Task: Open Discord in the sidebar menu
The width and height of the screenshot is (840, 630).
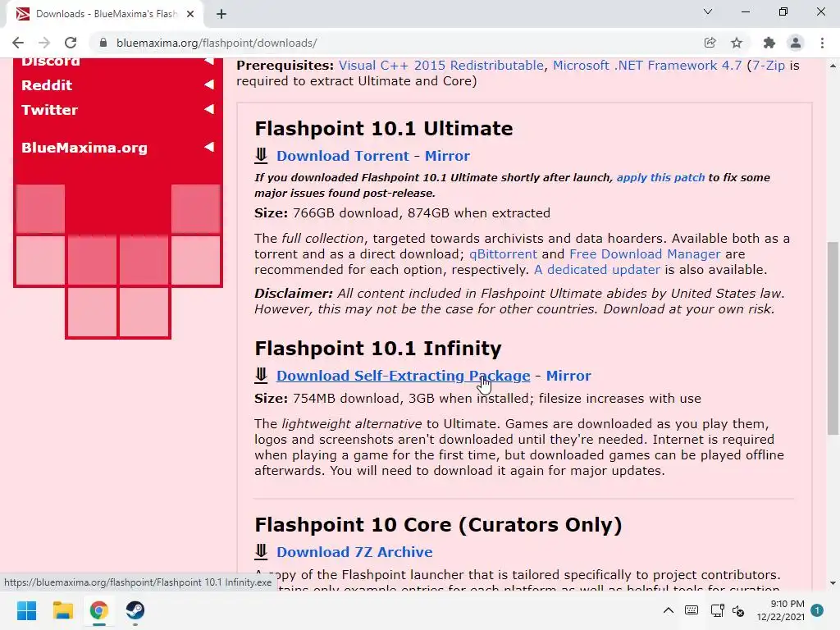Action: tap(51, 61)
